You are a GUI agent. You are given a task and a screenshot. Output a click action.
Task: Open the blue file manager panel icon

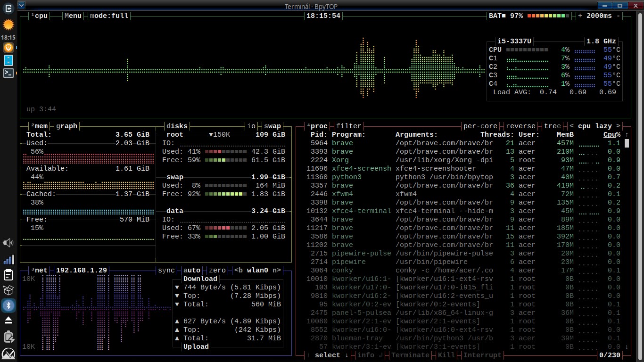8,60
